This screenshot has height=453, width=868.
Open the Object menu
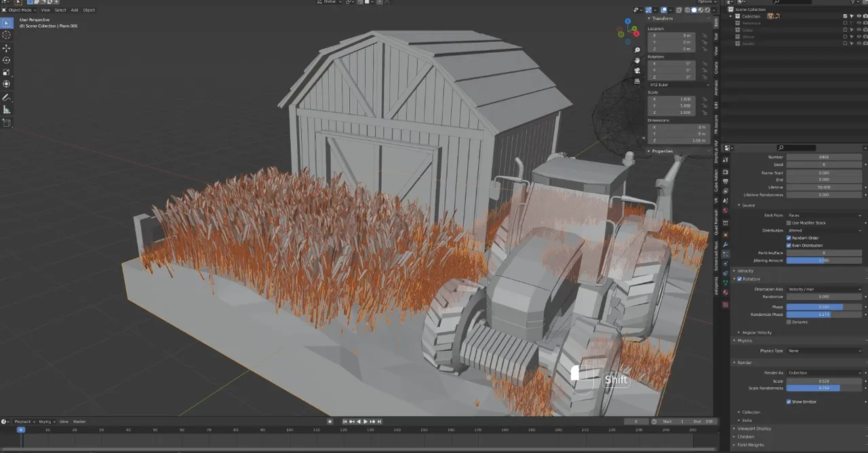89,10
